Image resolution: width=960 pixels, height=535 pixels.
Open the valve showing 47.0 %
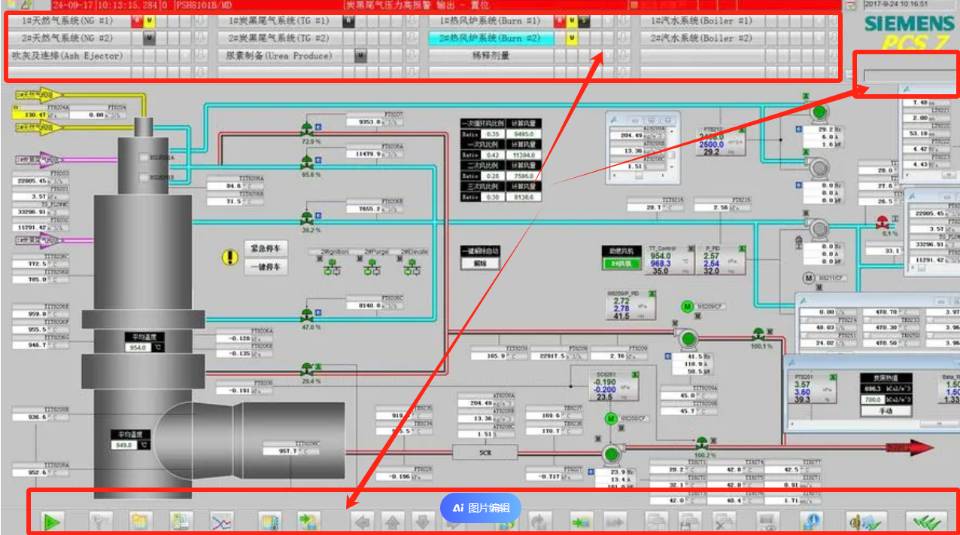click(x=307, y=315)
